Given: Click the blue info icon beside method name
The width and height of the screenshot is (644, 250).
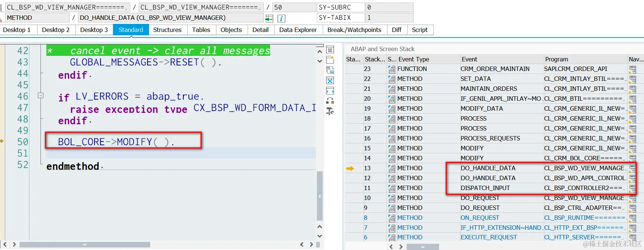Looking at the screenshot, I should click(281, 18).
